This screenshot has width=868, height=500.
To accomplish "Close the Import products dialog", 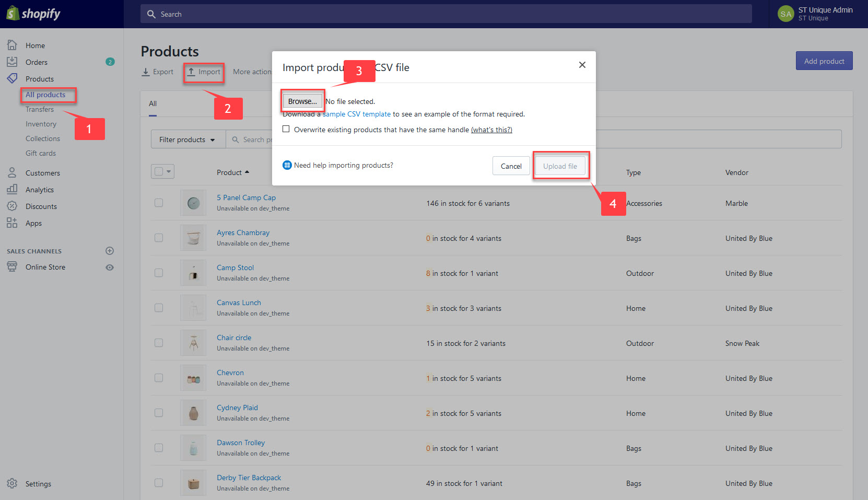I will coord(582,65).
